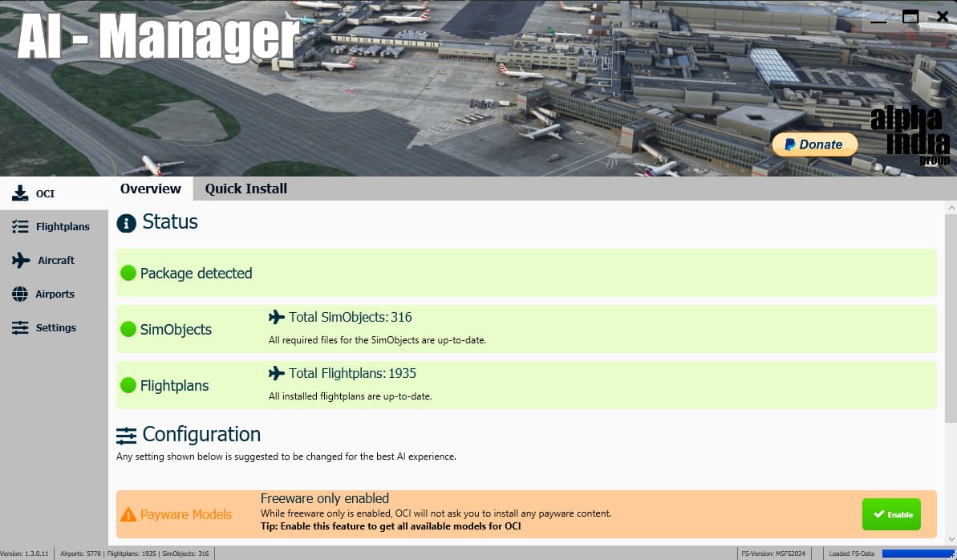This screenshot has height=560, width=957.
Task: Open the Settings sidebar menu label
Action: pyautogui.click(x=55, y=328)
